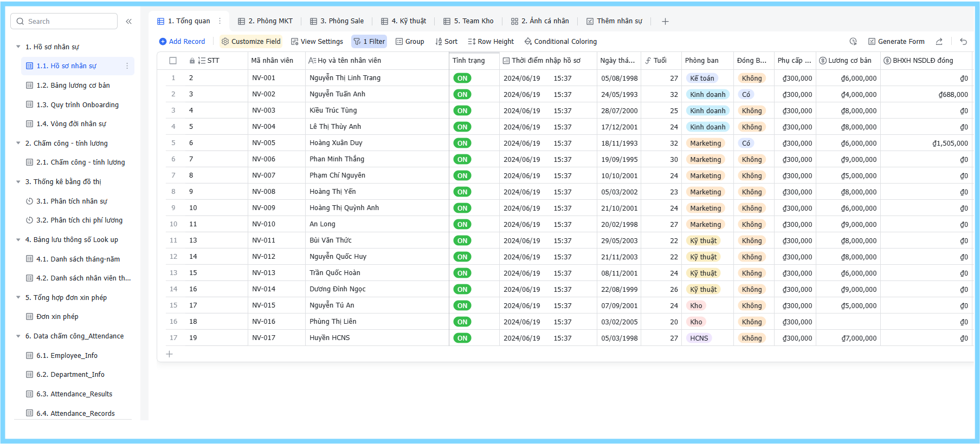
Task: Click the lock icon in STT column header
Action: pyautogui.click(x=192, y=61)
